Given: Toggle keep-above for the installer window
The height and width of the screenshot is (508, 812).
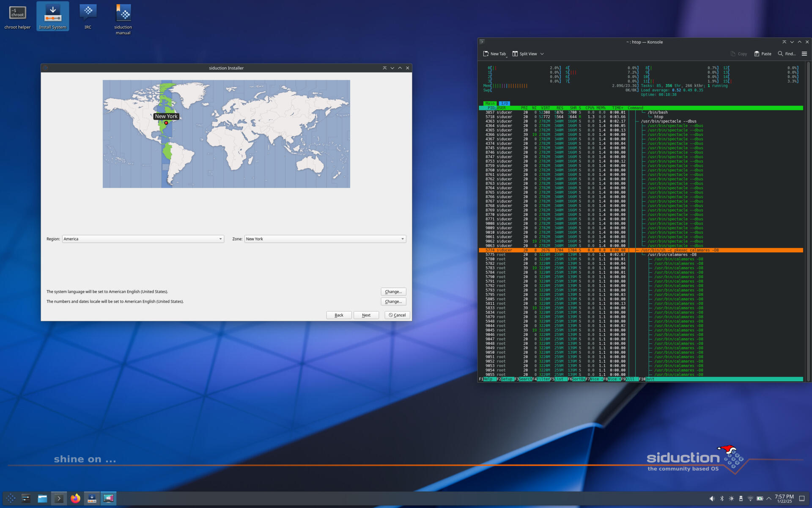Looking at the screenshot, I should (384, 68).
